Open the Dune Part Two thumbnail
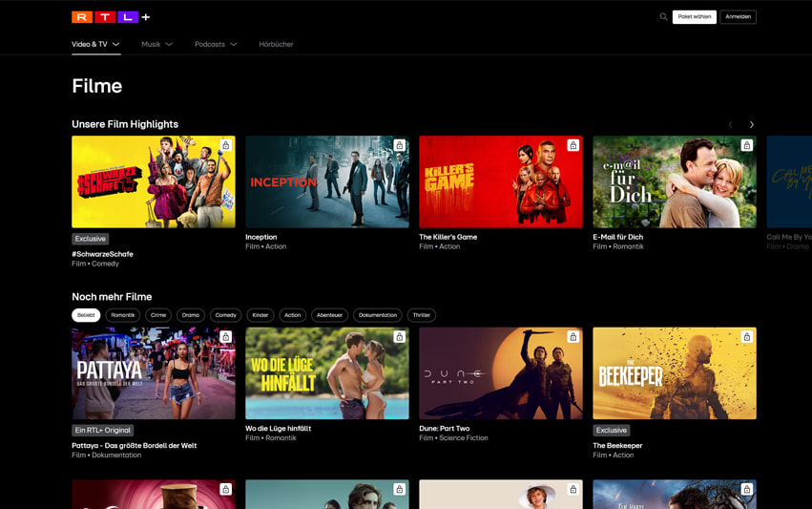 (501, 373)
